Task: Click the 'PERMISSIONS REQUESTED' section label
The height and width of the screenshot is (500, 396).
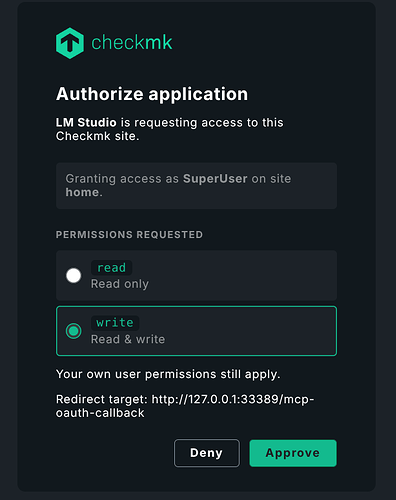Action: pos(129,235)
